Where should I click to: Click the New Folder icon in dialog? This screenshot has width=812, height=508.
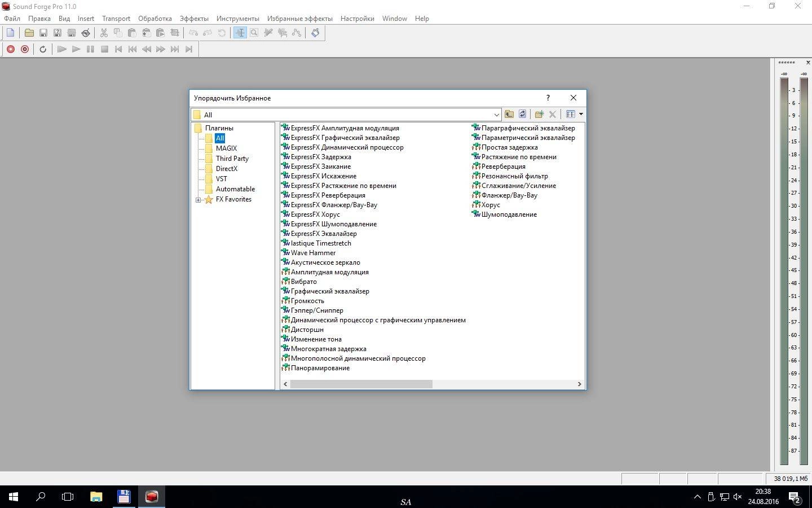point(539,114)
